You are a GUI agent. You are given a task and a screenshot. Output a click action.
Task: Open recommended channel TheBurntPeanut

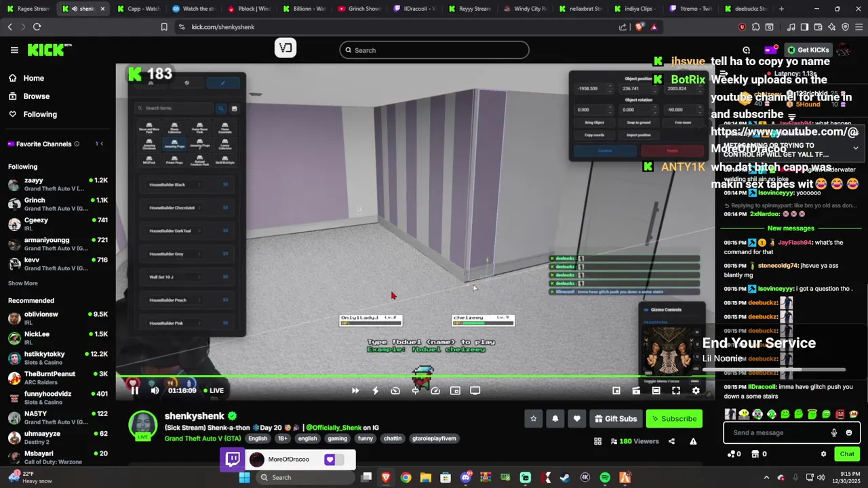pos(58,378)
